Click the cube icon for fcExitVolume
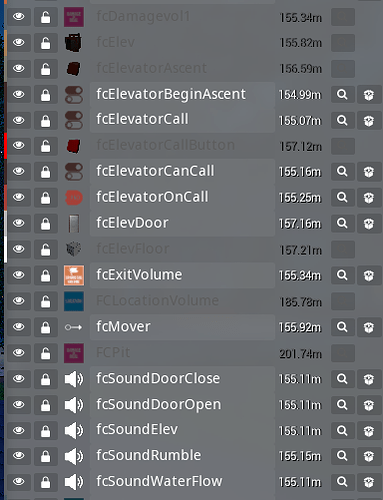383x500 pixels. point(369,275)
